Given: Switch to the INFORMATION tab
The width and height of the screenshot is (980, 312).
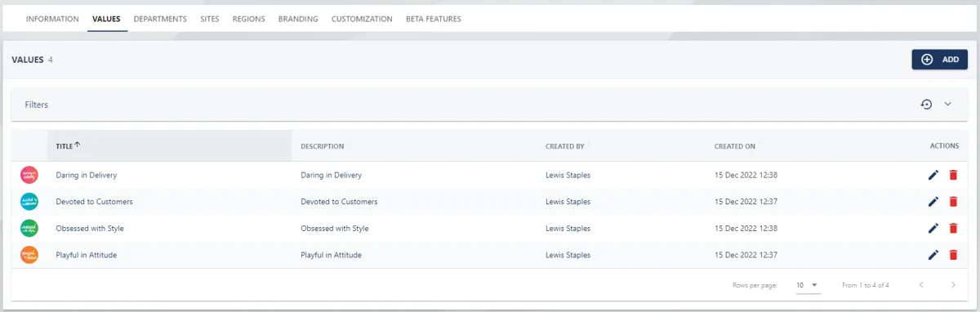Looking at the screenshot, I should click(x=52, y=19).
